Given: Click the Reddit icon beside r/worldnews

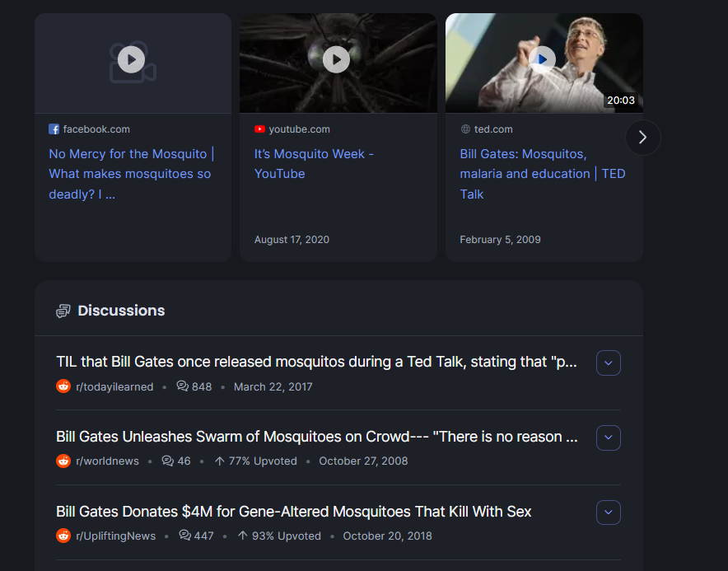Looking at the screenshot, I should point(63,461).
